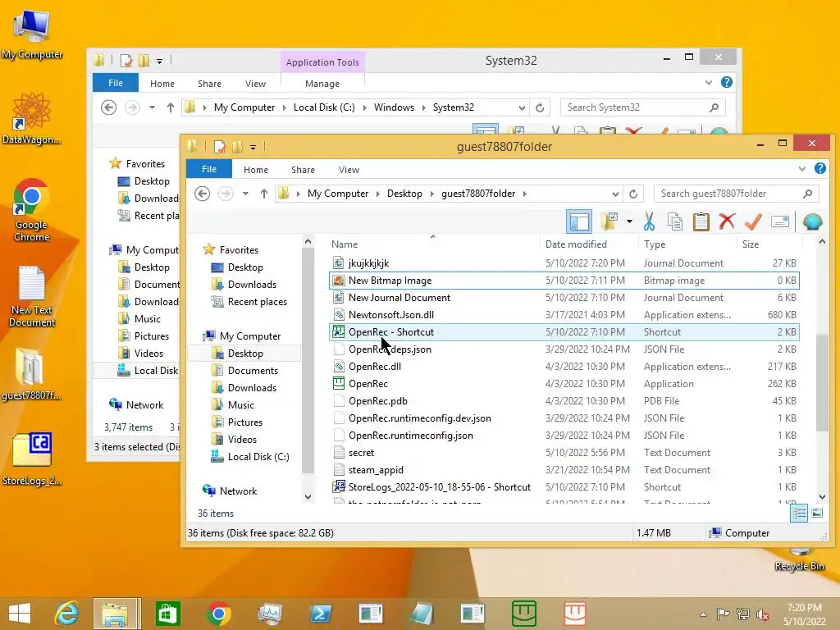This screenshot has height=630, width=840.
Task: Select Downloads under Favorites in front window
Action: [x=252, y=285]
